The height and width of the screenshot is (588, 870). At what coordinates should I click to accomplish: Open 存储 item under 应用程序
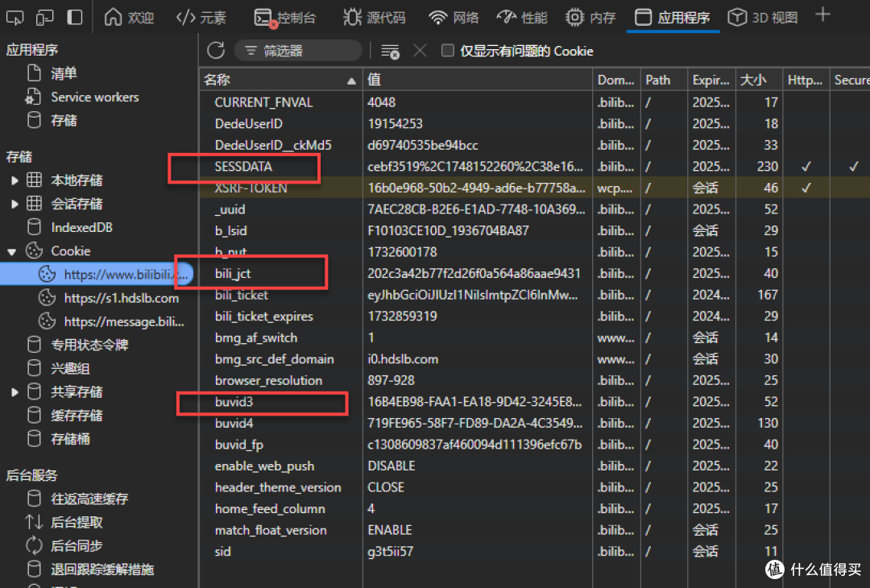64,120
